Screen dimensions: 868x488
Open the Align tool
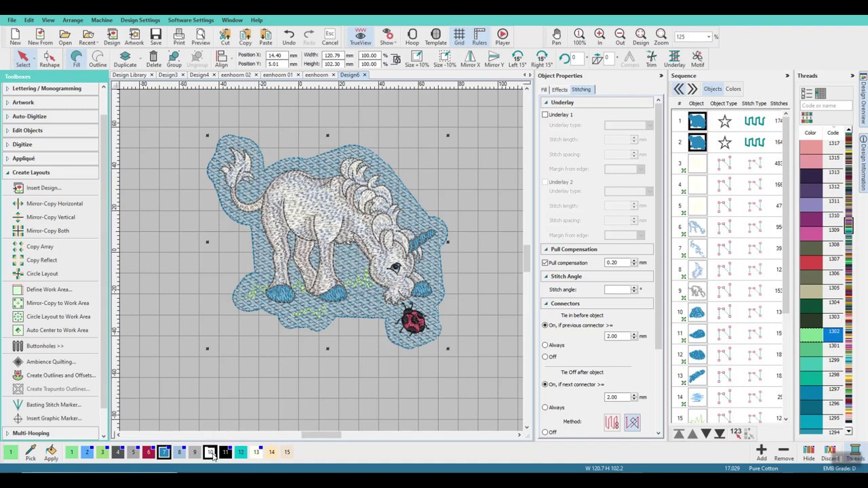click(221, 59)
